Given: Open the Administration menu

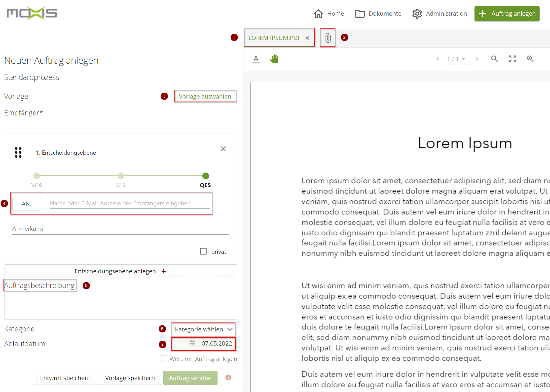Looking at the screenshot, I should [x=440, y=13].
